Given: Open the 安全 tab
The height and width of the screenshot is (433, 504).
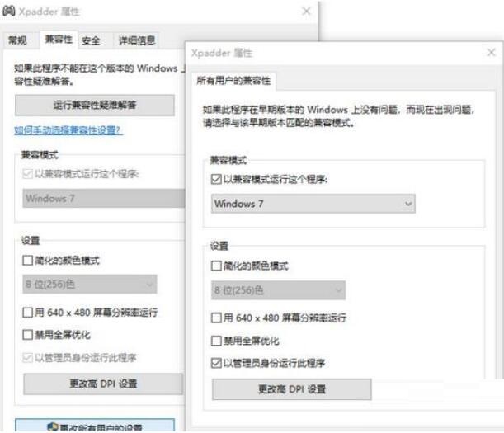Looking at the screenshot, I should (91, 40).
